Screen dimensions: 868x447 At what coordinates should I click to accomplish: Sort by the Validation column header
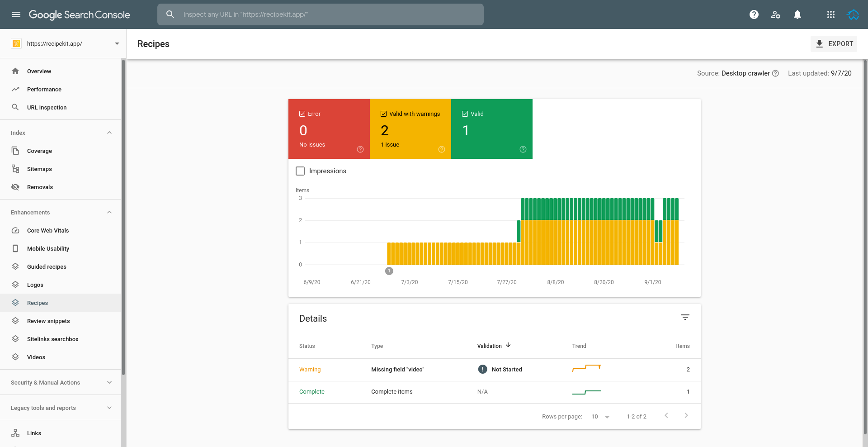click(x=494, y=346)
